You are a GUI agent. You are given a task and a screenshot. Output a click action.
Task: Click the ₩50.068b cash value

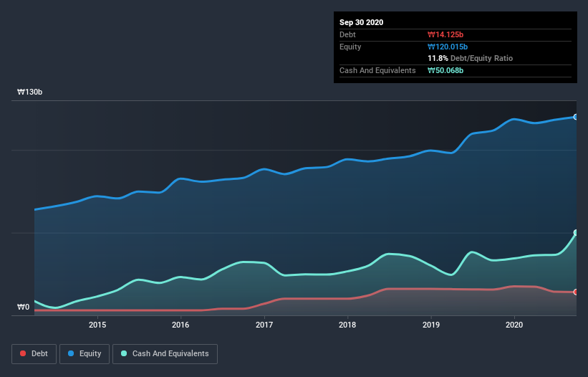pyautogui.click(x=445, y=70)
